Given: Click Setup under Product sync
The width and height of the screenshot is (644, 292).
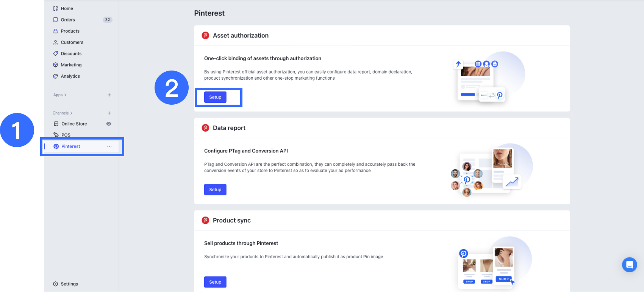Looking at the screenshot, I should click(215, 282).
